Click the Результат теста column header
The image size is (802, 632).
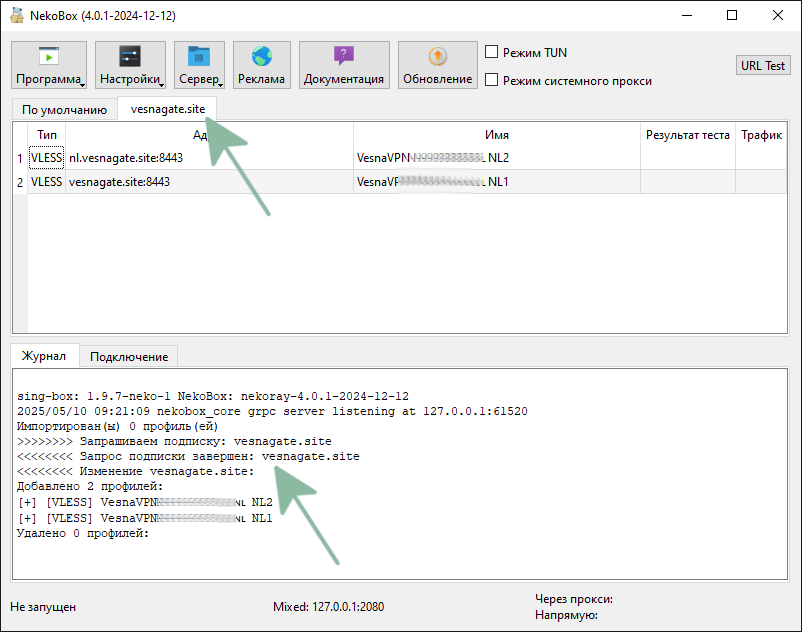[x=687, y=135]
